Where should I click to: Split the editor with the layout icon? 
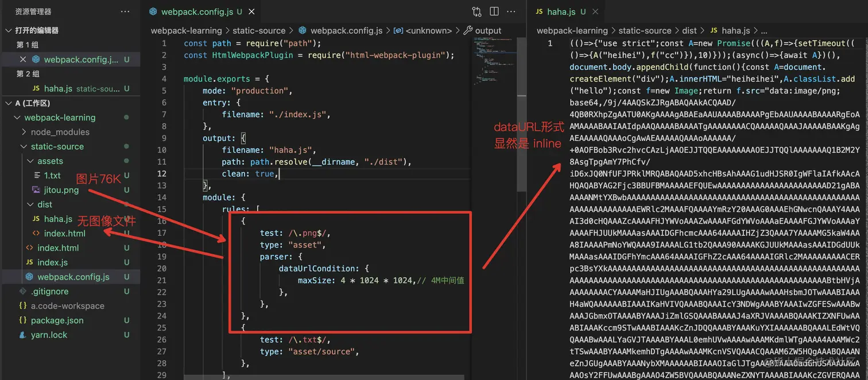(494, 11)
